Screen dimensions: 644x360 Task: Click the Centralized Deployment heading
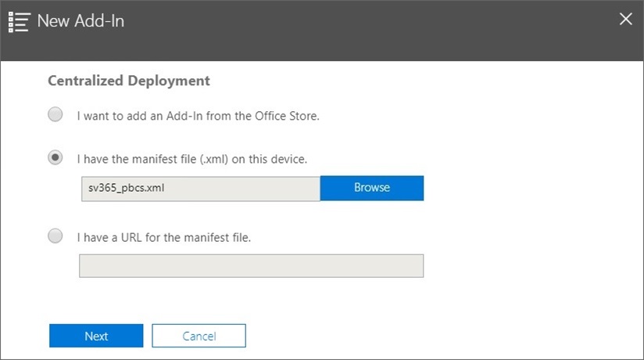[129, 81]
